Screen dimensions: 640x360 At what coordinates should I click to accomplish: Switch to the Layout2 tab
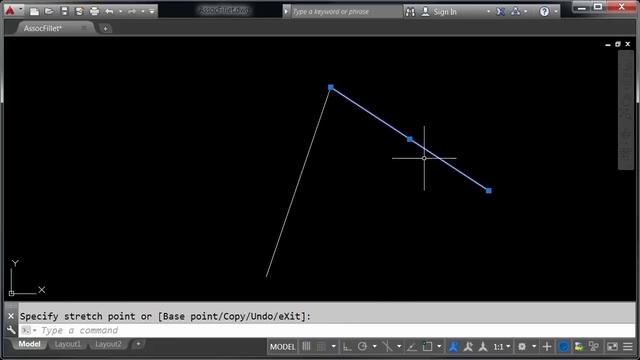coord(108,344)
